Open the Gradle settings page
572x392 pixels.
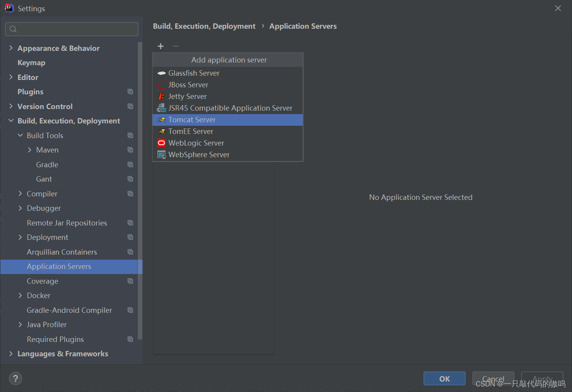tap(47, 165)
